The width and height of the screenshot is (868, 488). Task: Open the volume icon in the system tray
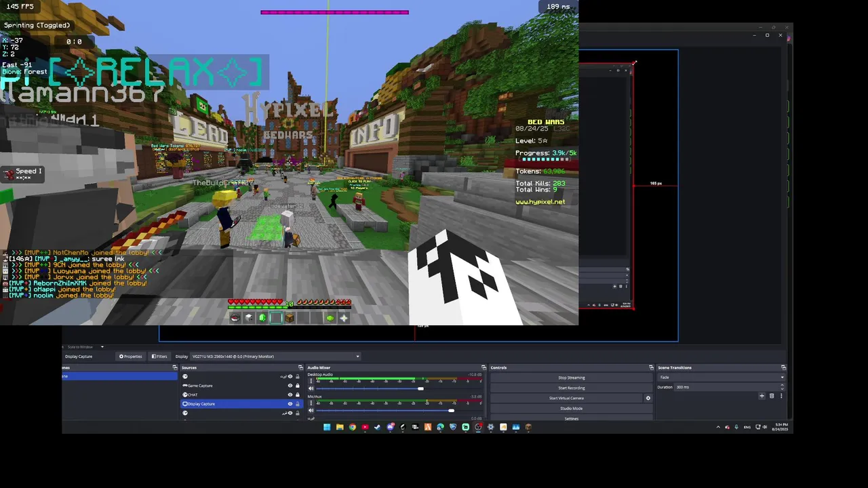tap(765, 427)
